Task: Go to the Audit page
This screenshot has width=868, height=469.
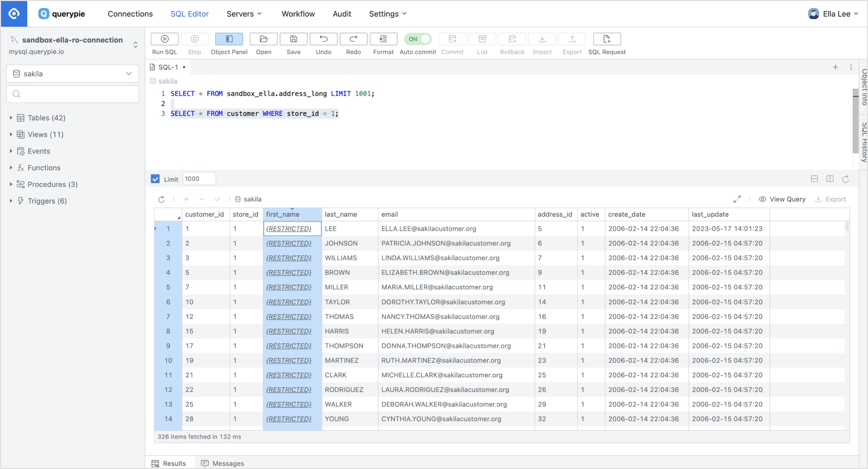Action: coord(342,14)
